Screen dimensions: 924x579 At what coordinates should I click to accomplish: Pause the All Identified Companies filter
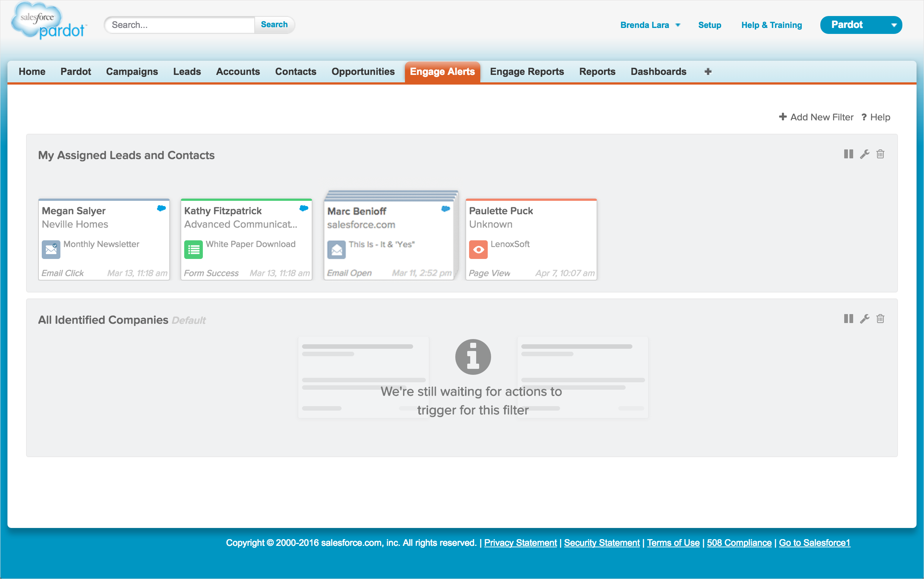point(848,319)
